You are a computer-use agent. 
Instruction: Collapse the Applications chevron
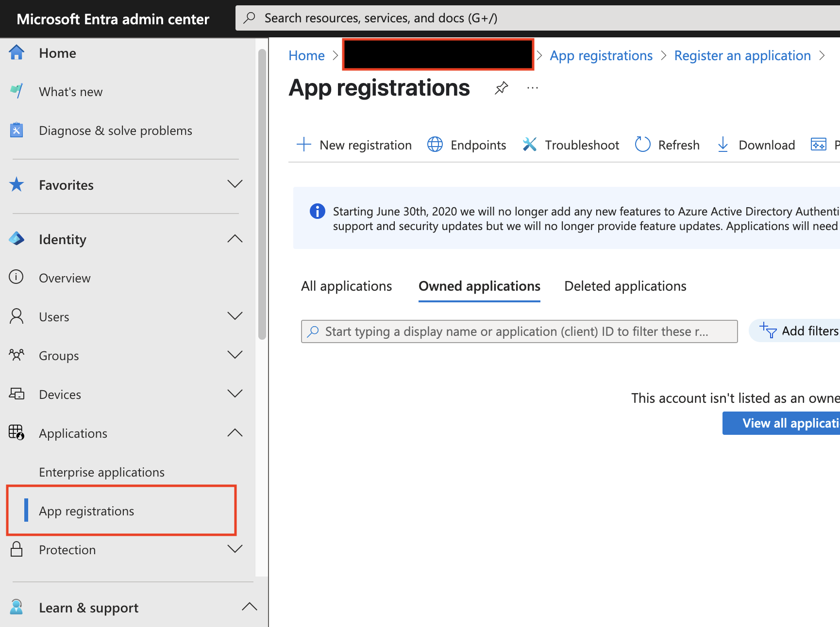pos(235,433)
